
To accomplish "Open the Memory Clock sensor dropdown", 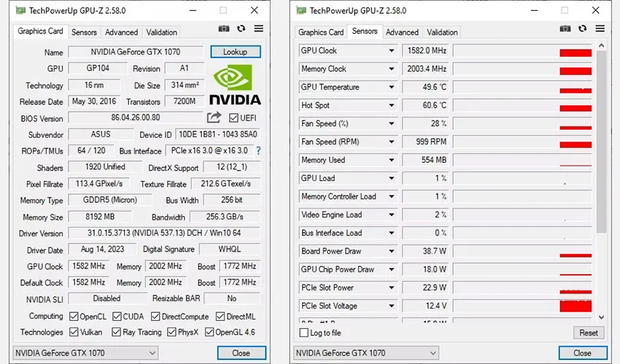I will coord(391,69).
